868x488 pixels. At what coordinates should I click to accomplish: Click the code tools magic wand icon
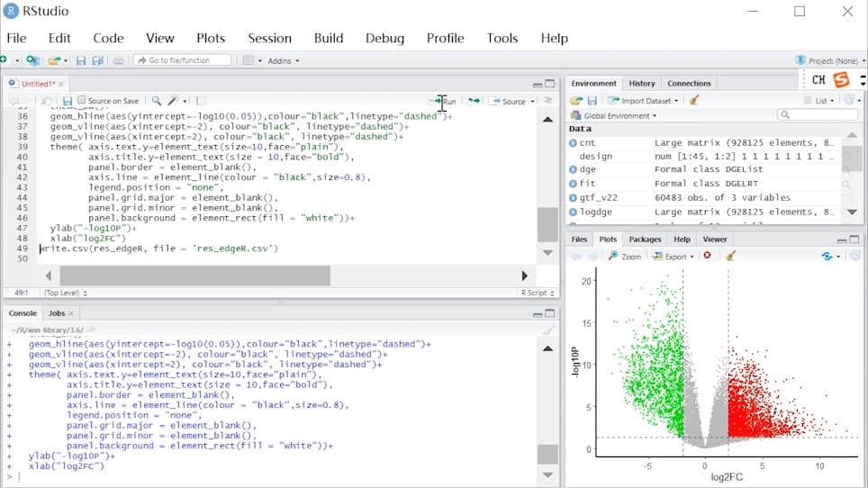(x=174, y=101)
